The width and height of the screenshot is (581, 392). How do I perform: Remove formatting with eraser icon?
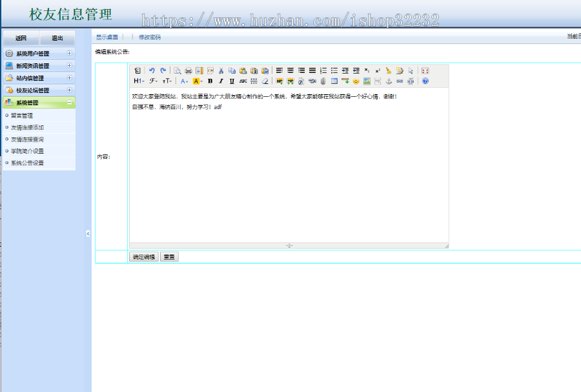[265, 81]
